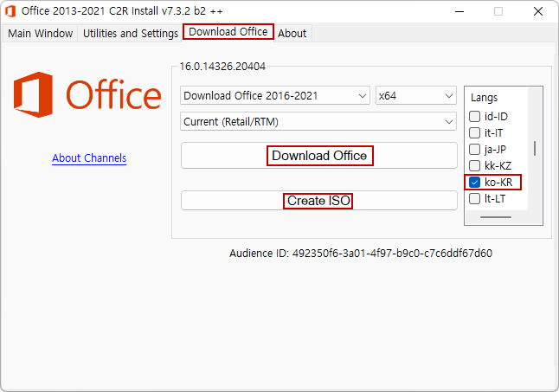Uncheck the ko-KR language checkbox

pos(474,182)
